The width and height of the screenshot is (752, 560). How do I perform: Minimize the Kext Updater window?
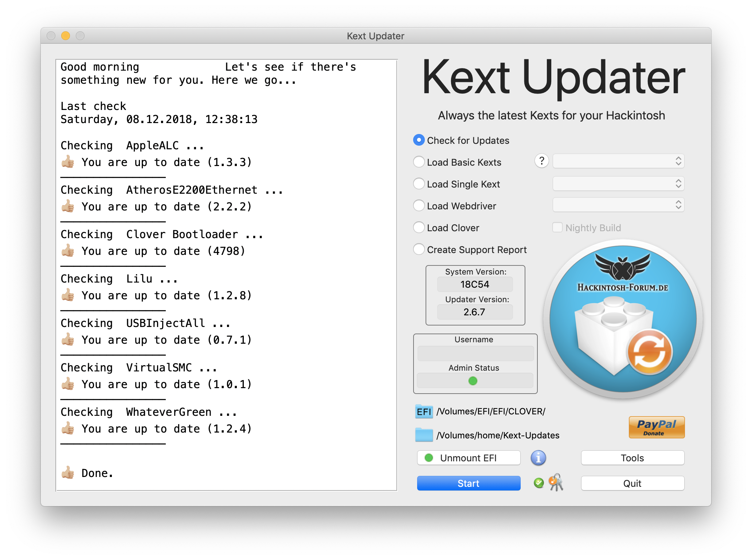tap(66, 36)
